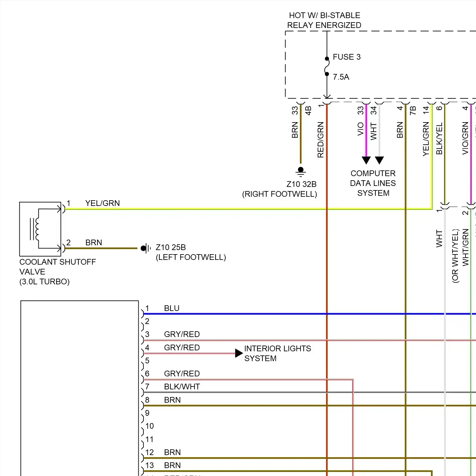Viewport: 476px width, 476px height.
Task: Click the vertical (OR WHT/YEL) label
Action: 455,256
